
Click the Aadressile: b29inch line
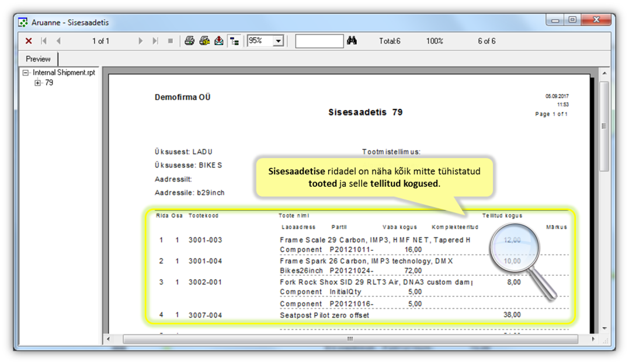coord(190,193)
